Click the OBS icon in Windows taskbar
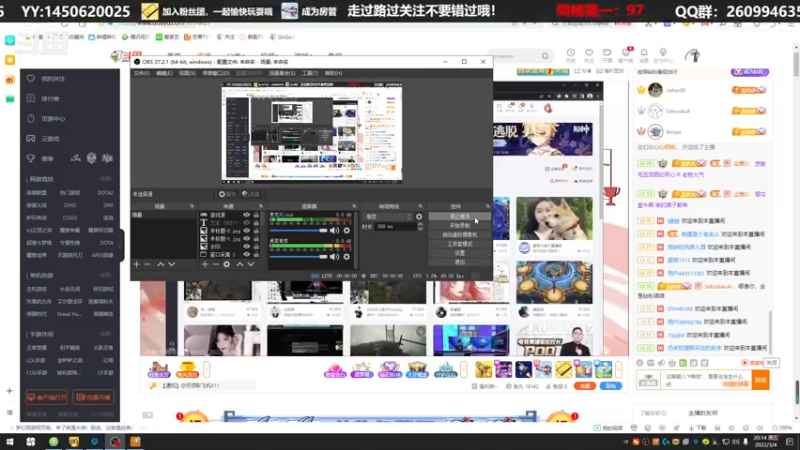The height and width of the screenshot is (450, 800). [115, 441]
